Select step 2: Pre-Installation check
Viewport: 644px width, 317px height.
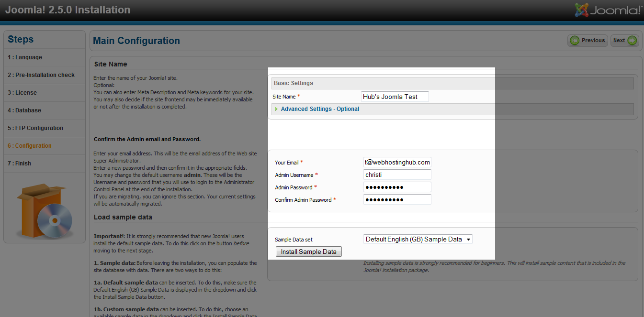41,75
